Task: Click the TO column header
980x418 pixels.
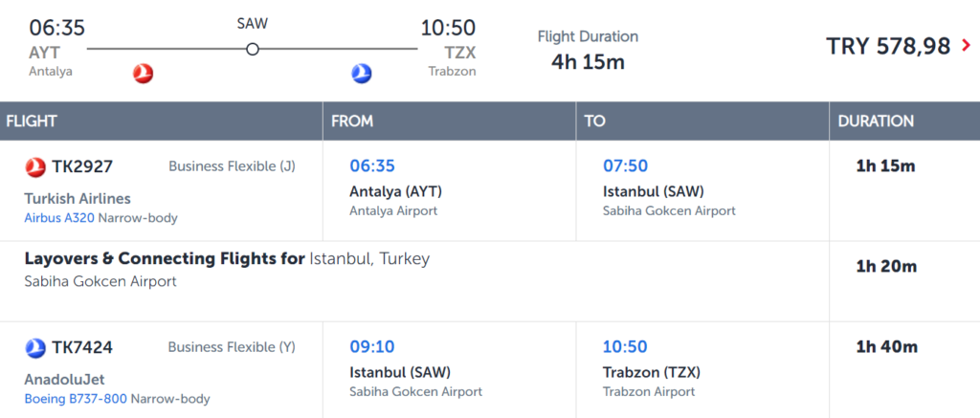Action: (x=594, y=121)
